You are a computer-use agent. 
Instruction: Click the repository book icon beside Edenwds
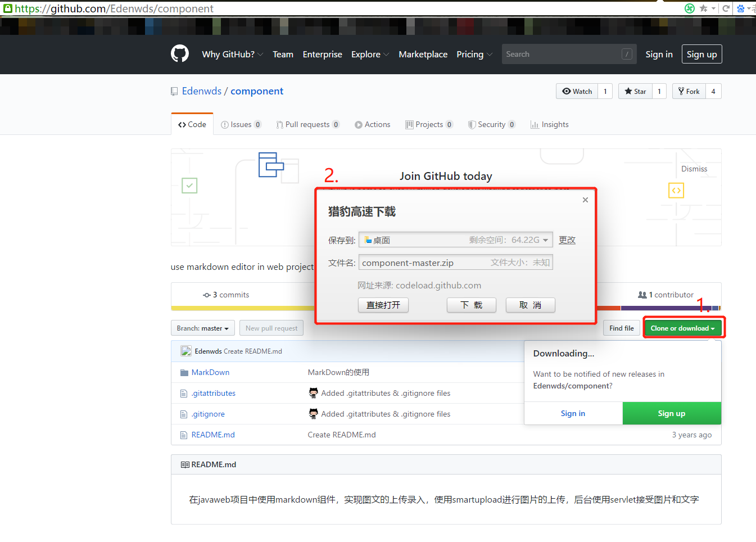174,92
